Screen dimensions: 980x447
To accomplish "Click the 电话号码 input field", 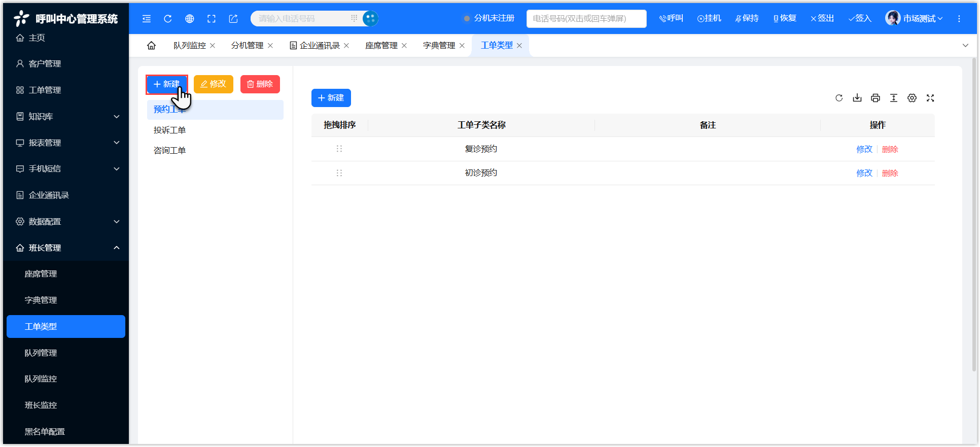I will pyautogui.click(x=586, y=19).
